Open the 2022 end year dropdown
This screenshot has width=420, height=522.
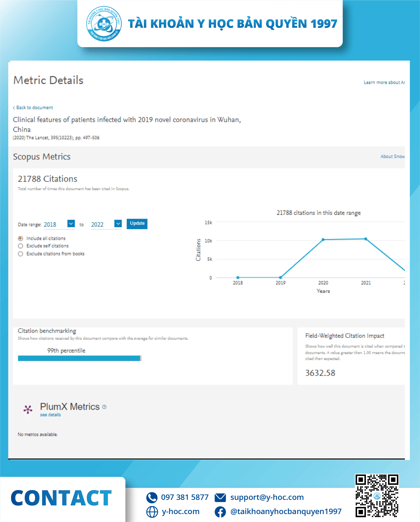point(118,223)
